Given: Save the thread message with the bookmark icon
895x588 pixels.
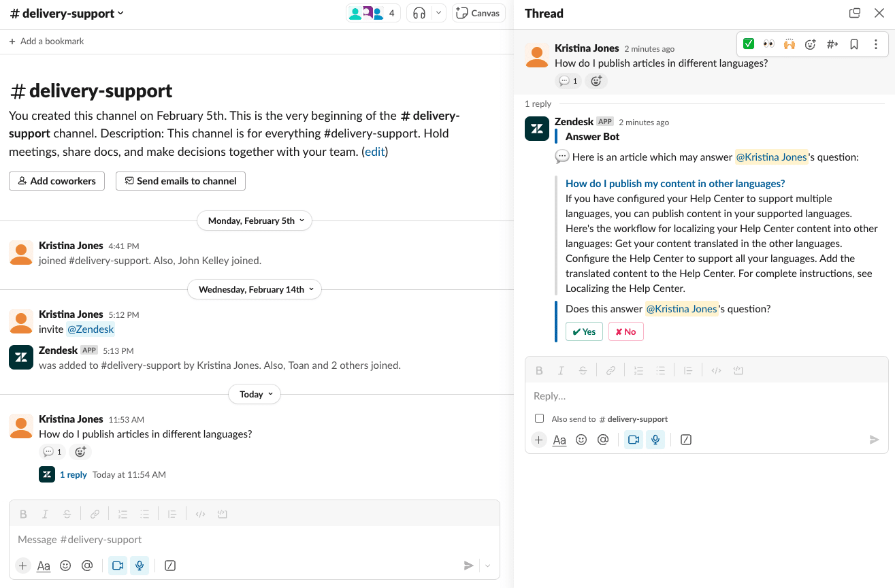Looking at the screenshot, I should 854,43.
